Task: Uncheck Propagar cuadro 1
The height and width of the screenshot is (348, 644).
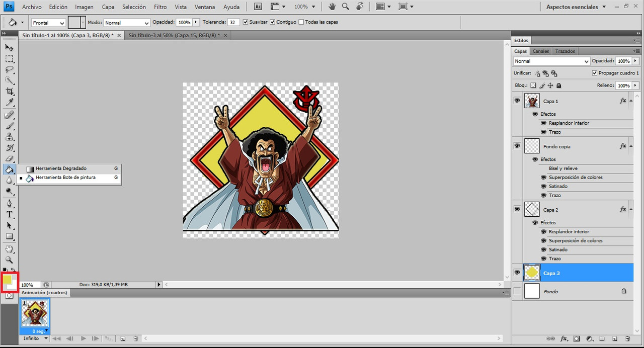Action: pos(594,73)
